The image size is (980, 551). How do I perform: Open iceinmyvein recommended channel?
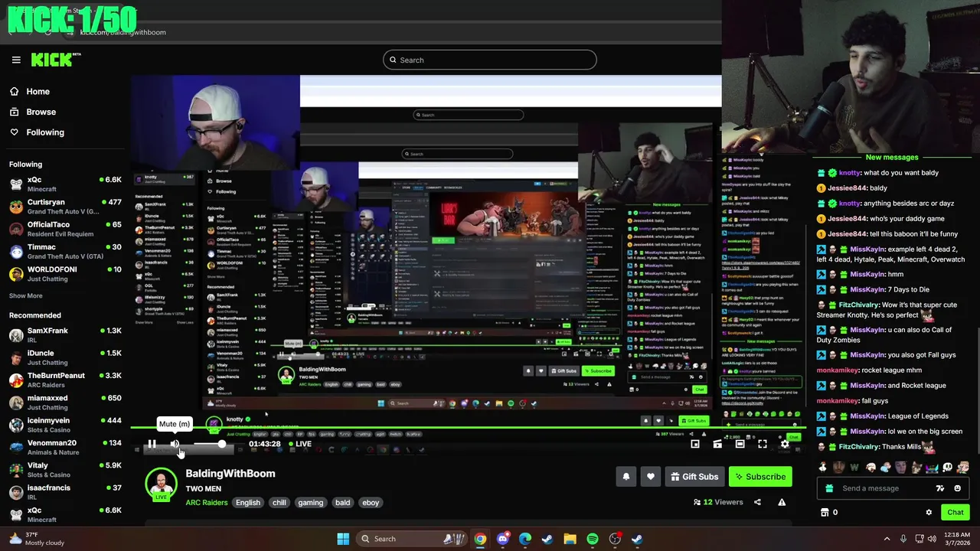65,425
